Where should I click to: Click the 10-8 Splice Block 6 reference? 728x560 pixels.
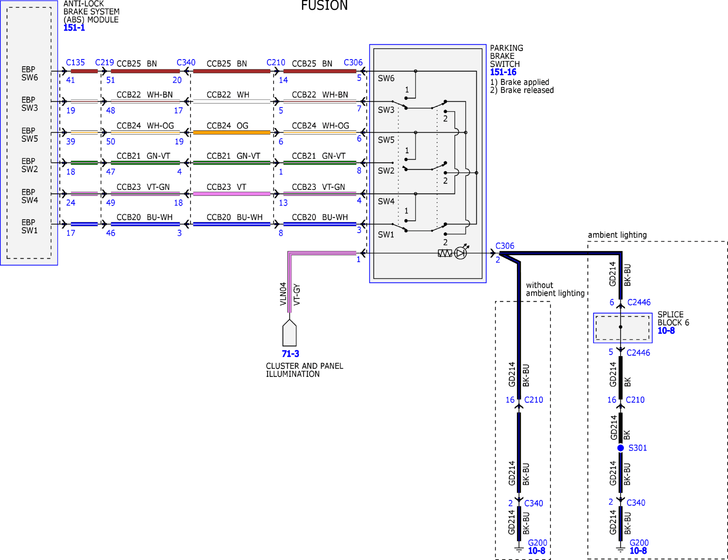(666, 331)
